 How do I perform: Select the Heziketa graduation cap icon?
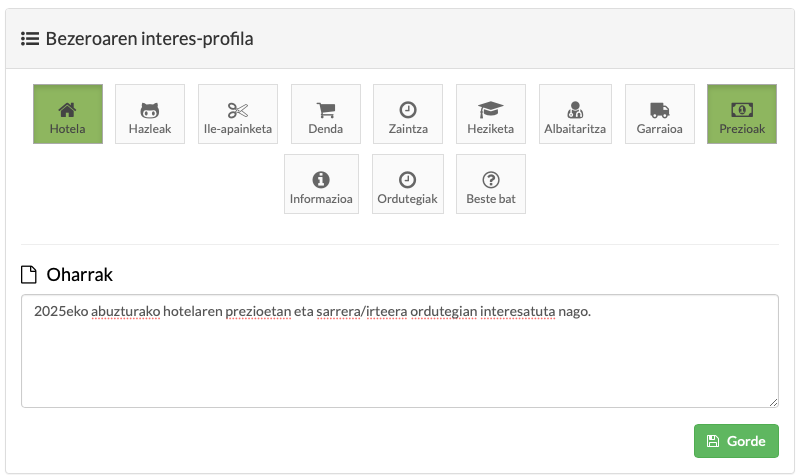(490, 110)
